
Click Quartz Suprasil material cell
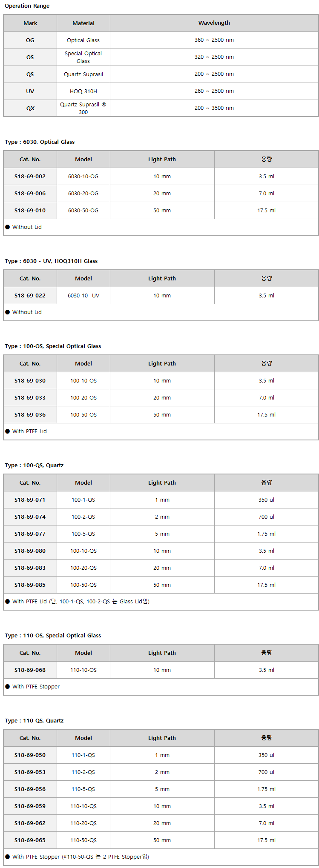(83, 74)
